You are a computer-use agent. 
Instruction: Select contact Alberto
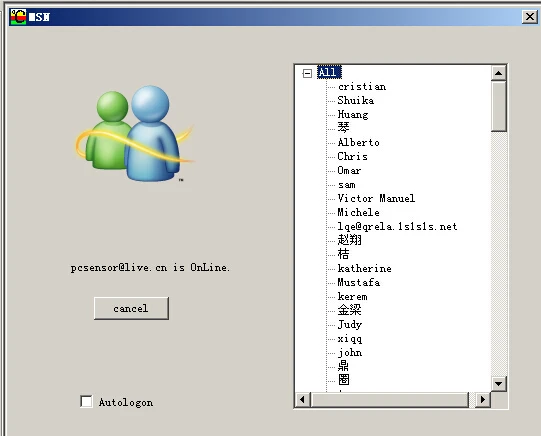358,142
